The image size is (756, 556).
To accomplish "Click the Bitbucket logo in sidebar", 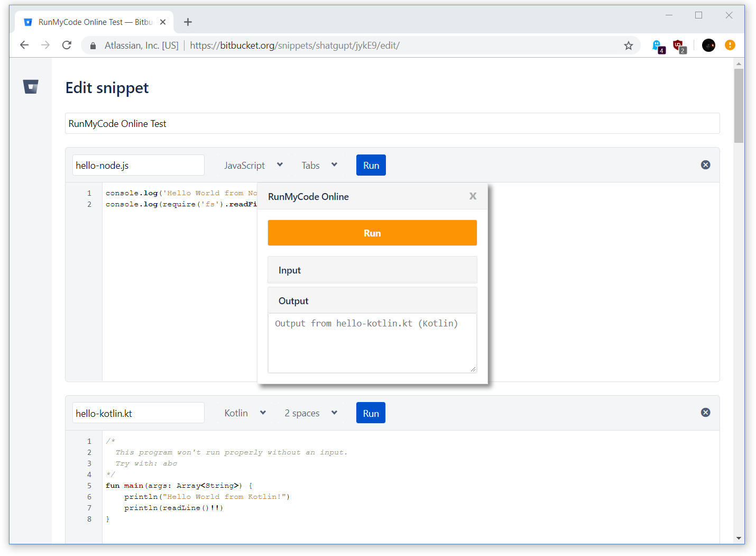I will (x=31, y=87).
